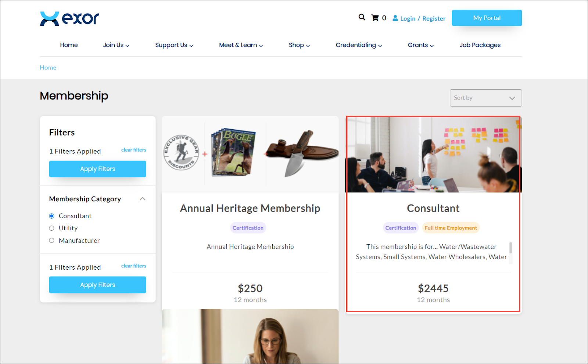Click the My Portal button
Image resolution: width=588 pixels, height=364 pixels.
pyautogui.click(x=487, y=18)
